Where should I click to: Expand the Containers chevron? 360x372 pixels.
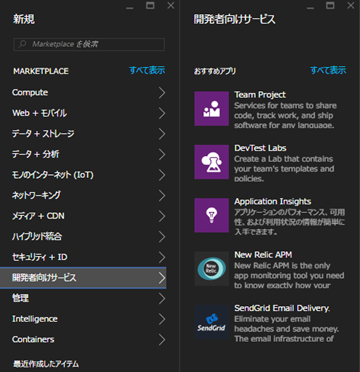pos(162,340)
